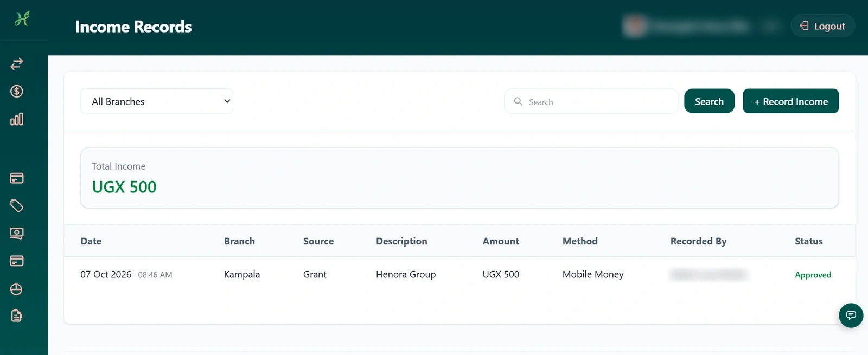Click the Amount column header

coord(501,241)
